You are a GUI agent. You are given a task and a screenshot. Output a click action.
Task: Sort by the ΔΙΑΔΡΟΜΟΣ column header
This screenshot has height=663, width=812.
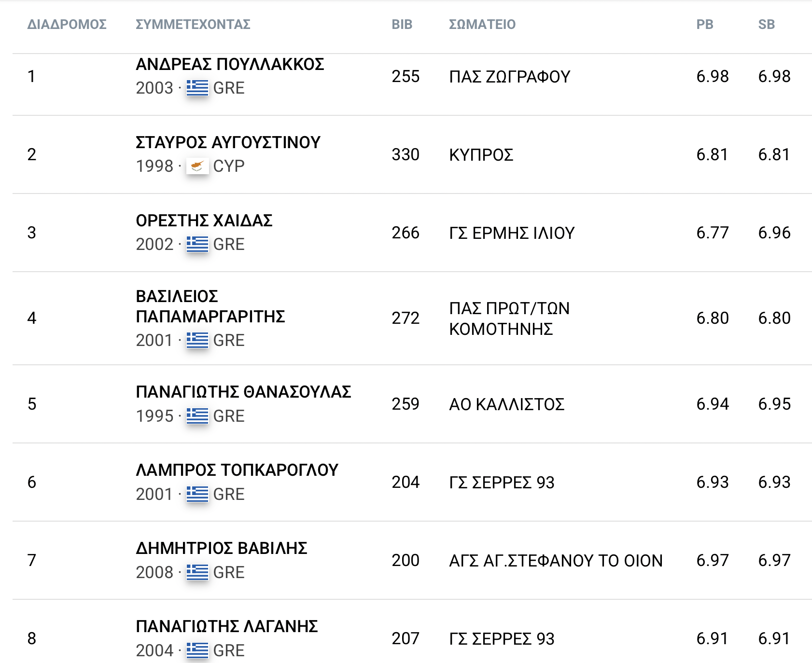point(67,24)
